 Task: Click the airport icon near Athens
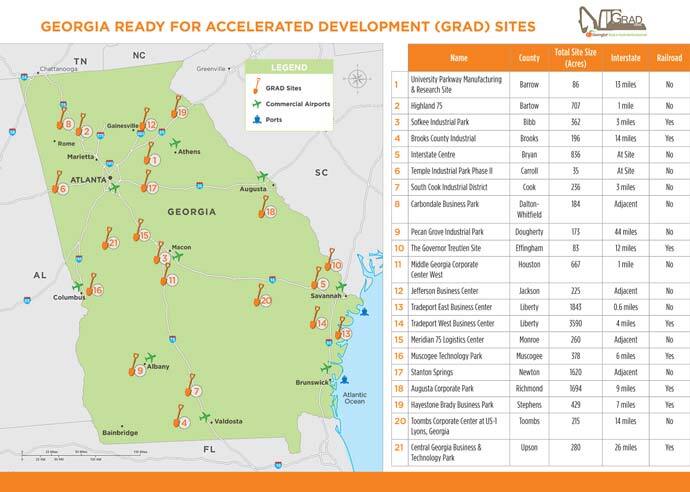175,143
